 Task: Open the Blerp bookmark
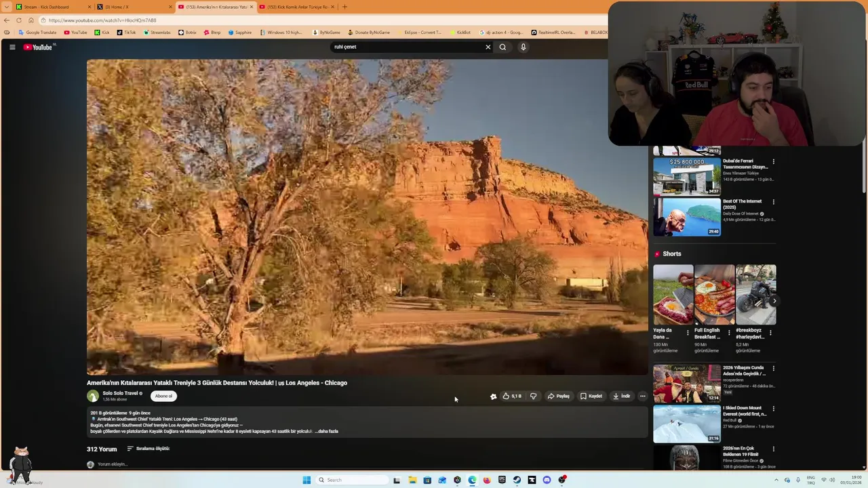(x=212, y=33)
